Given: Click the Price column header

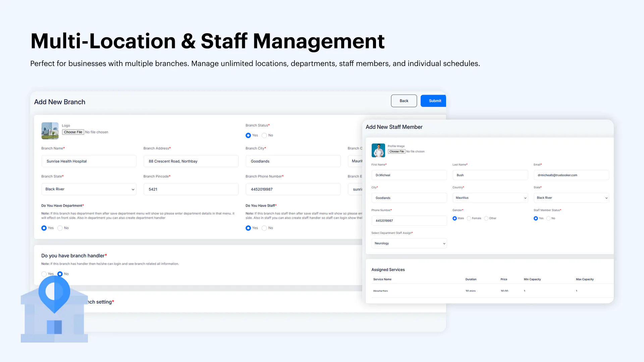Looking at the screenshot, I should tap(504, 279).
